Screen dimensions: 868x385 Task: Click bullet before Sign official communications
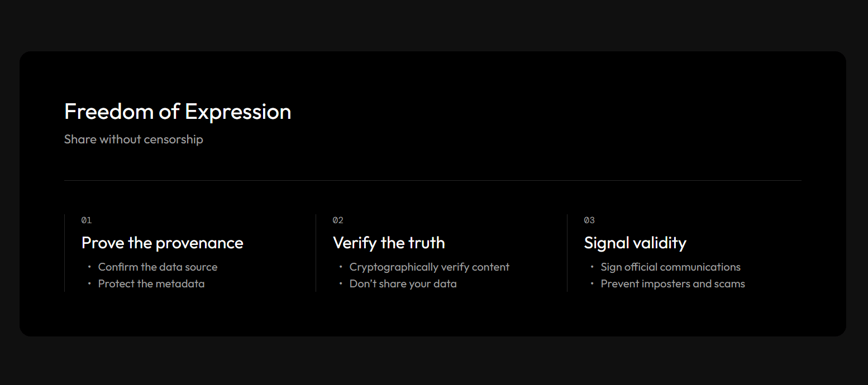tap(592, 267)
